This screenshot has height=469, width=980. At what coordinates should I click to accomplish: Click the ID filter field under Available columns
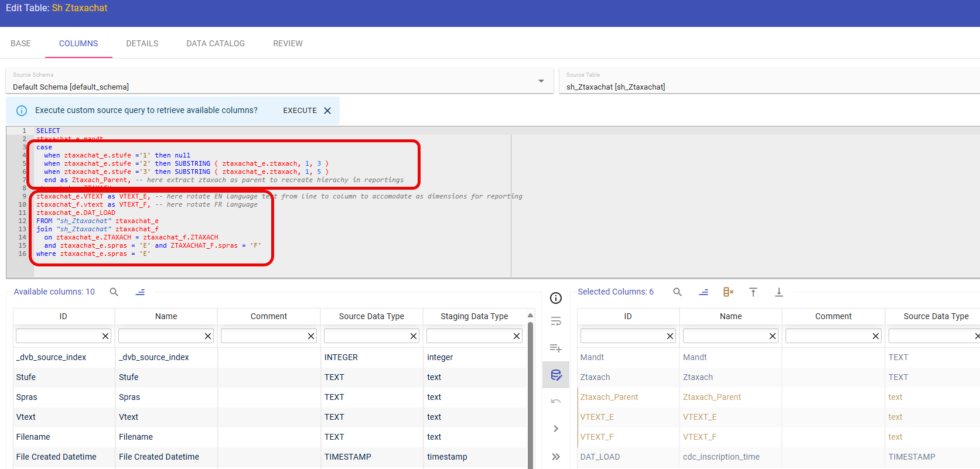pyautogui.click(x=58, y=336)
